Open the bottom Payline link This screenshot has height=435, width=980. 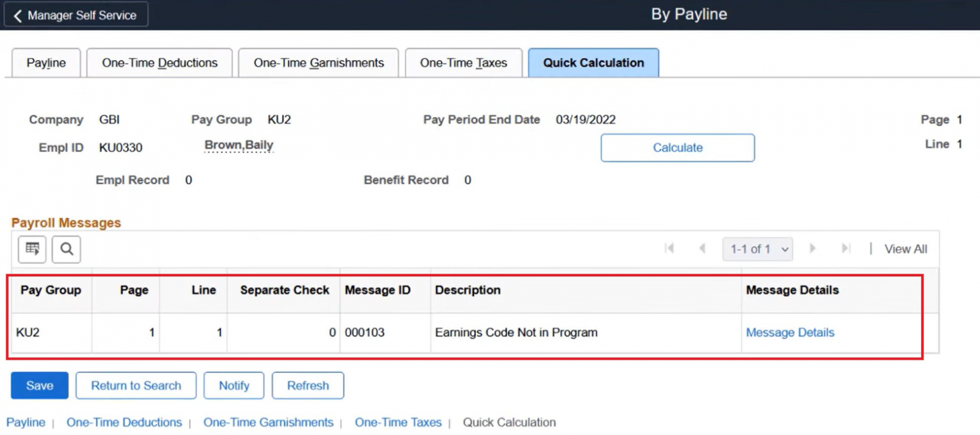(26, 422)
